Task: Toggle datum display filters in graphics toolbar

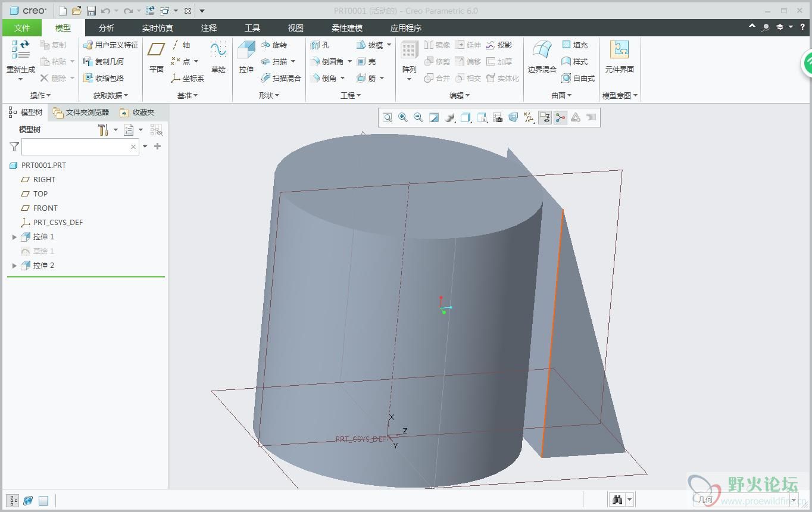Action: [529, 118]
